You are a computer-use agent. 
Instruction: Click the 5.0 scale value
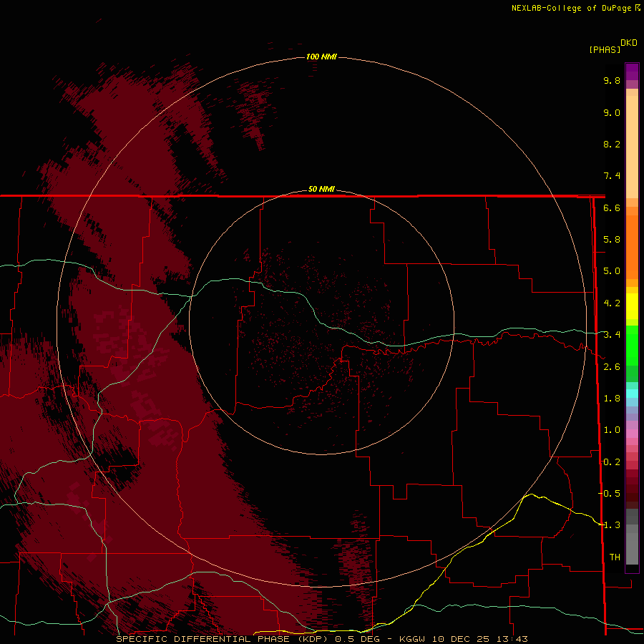tap(612, 271)
